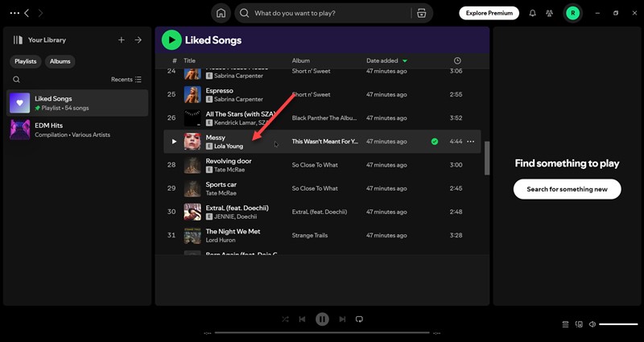Skip to the previous track
Viewport: 644px width, 342px height.
tap(303, 319)
